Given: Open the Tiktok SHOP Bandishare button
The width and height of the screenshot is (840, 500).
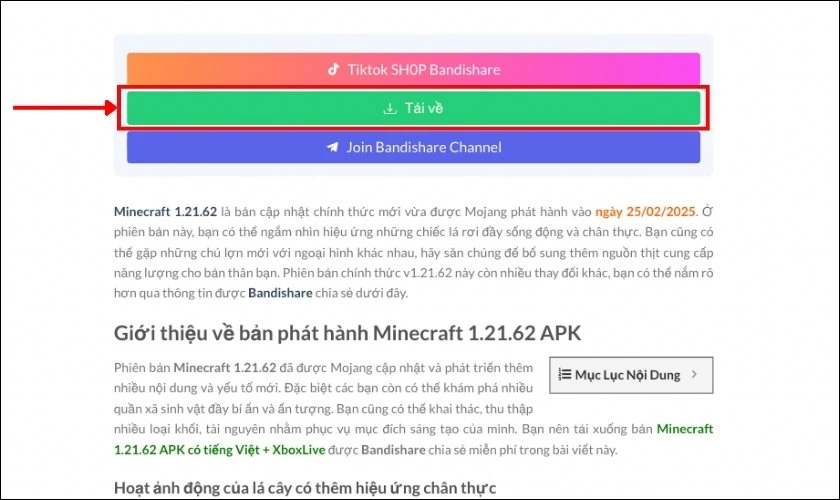Looking at the screenshot, I should [413, 70].
